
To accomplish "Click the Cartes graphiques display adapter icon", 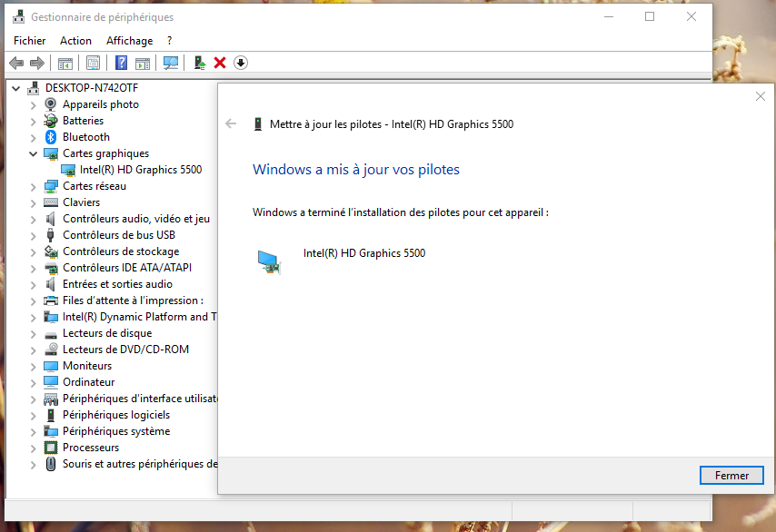I will pos(51,153).
